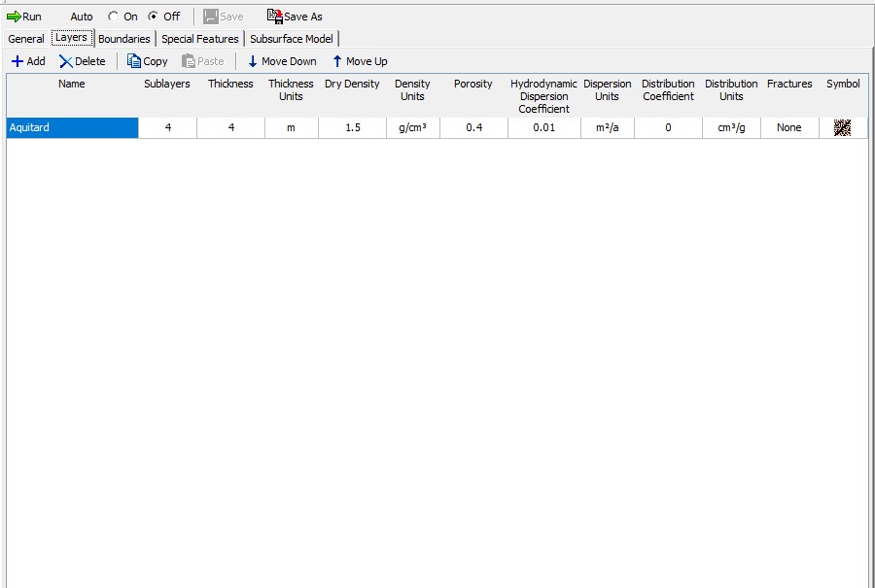Open Density Units cell showing g/cm³

pyautogui.click(x=412, y=127)
